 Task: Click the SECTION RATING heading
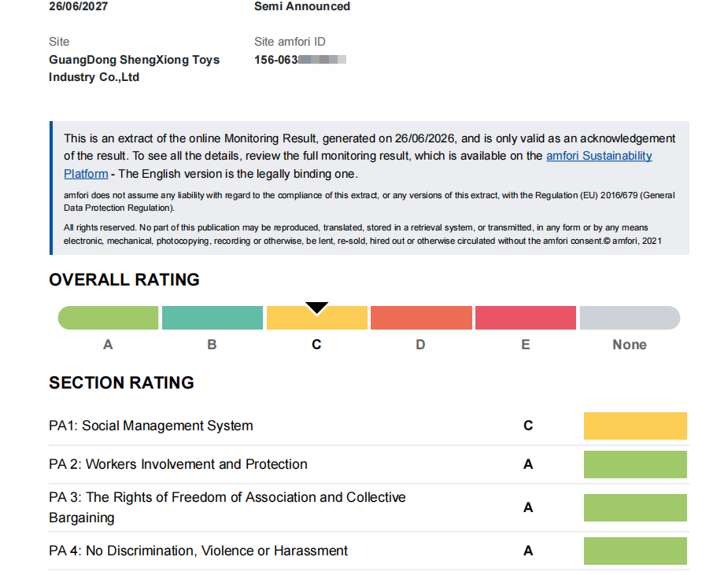122,383
